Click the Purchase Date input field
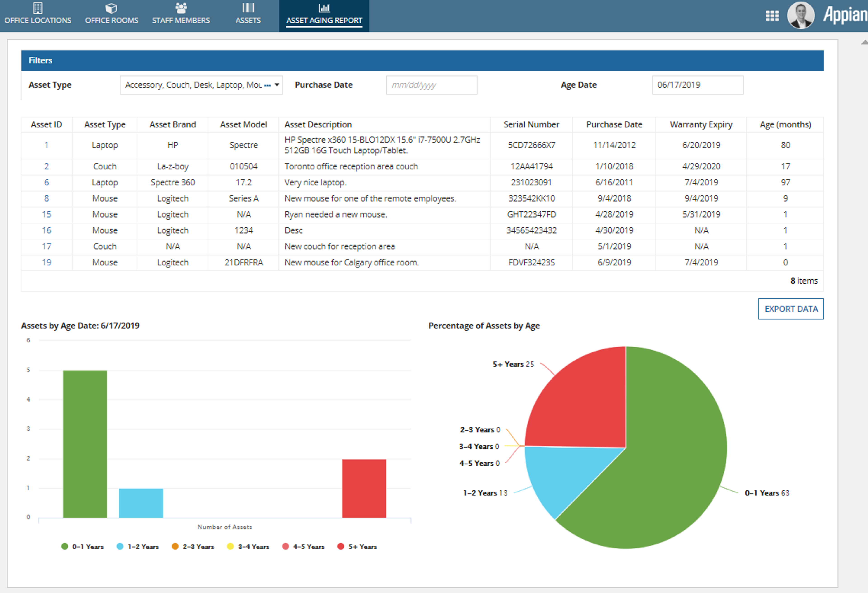Screen dimensions: 868x593 (x=431, y=85)
